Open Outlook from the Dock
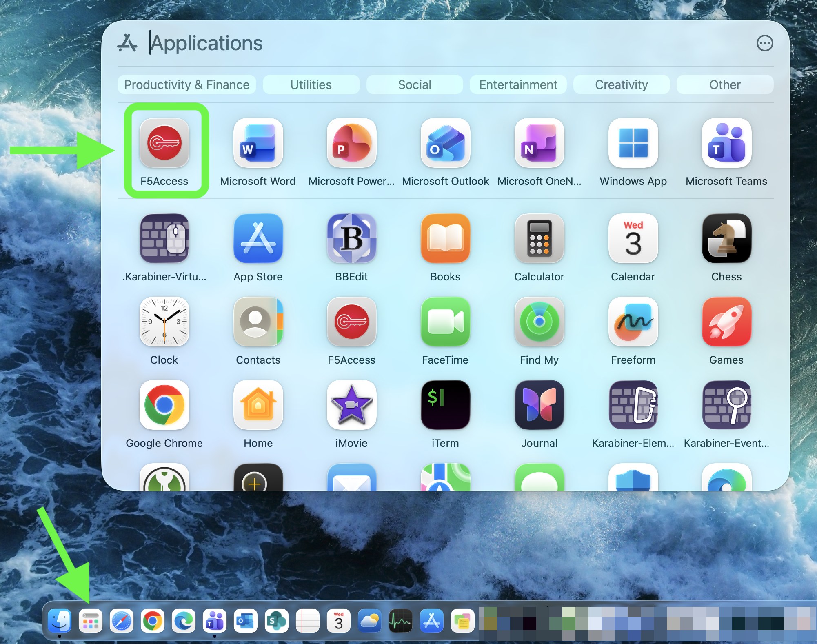 click(x=246, y=621)
